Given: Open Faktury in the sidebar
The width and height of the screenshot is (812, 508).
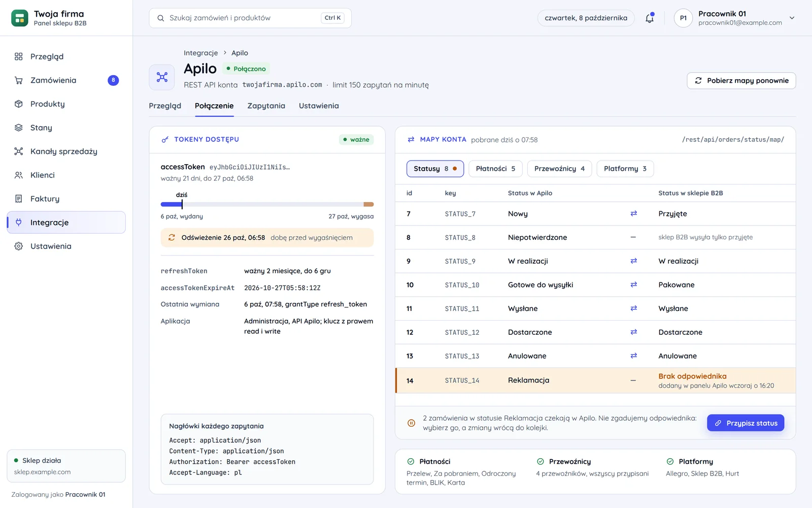Looking at the screenshot, I should [x=66, y=199].
